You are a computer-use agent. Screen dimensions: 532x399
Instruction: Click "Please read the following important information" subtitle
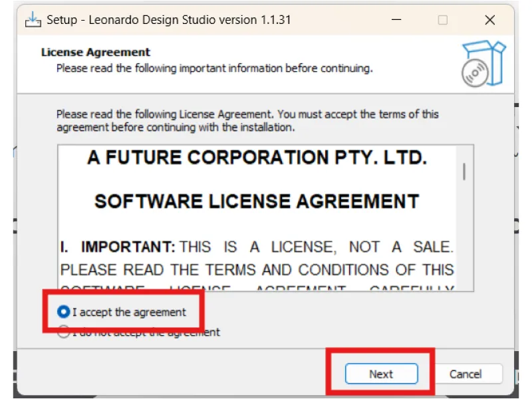[x=214, y=68]
